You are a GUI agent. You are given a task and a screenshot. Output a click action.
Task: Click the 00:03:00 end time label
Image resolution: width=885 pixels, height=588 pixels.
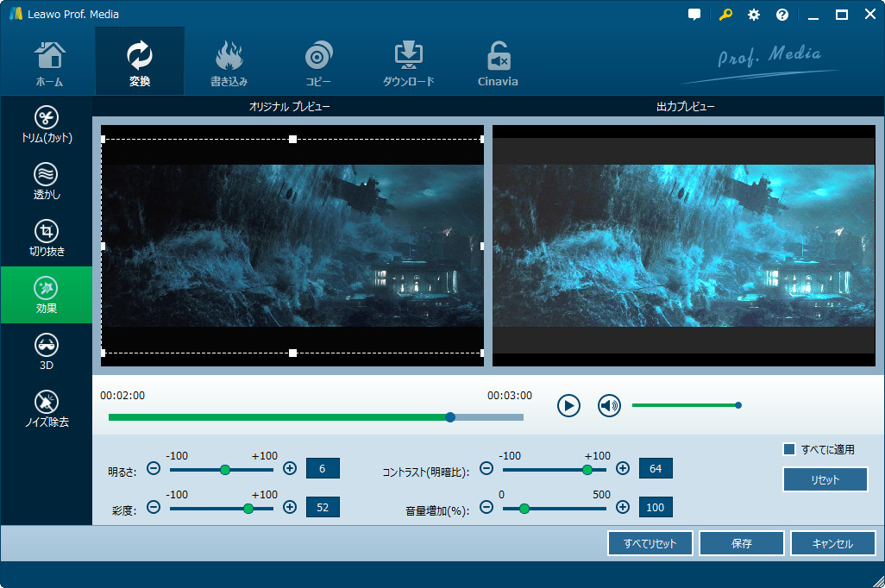[x=510, y=396]
